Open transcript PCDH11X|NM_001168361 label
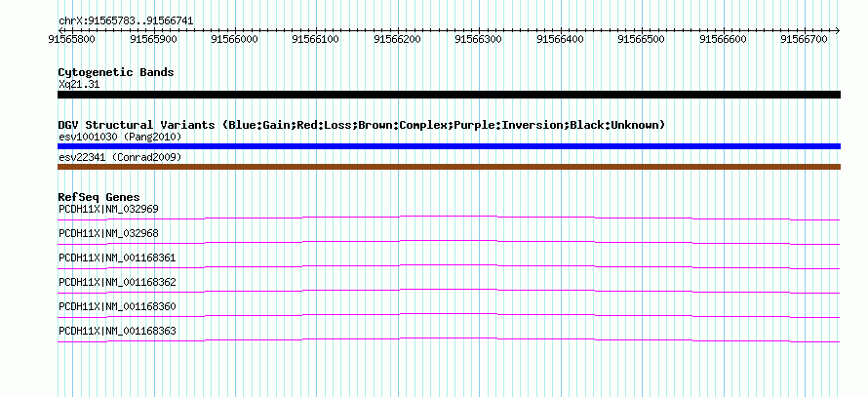 117,258
